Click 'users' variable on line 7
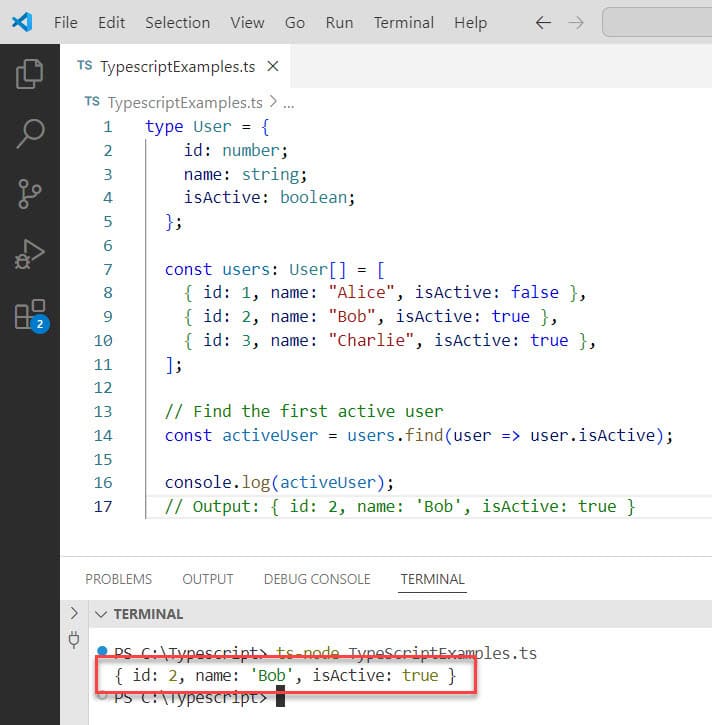 [246, 270]
